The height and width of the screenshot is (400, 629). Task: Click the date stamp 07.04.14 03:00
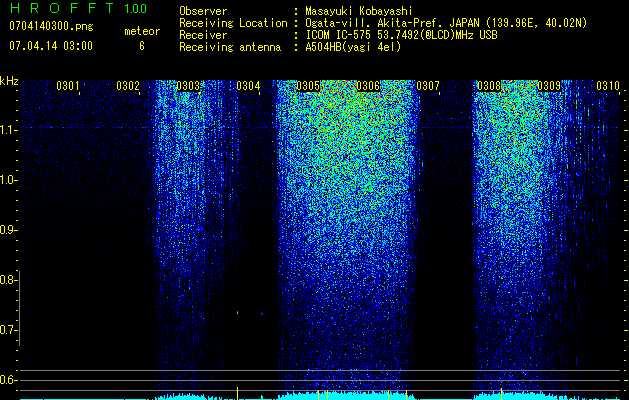coord(51,45)
